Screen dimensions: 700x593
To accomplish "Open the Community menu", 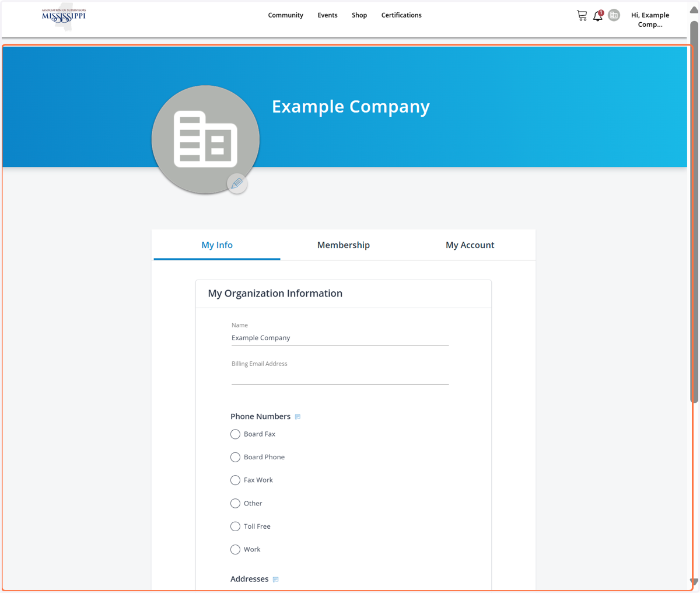I will [x=286, y=15].
